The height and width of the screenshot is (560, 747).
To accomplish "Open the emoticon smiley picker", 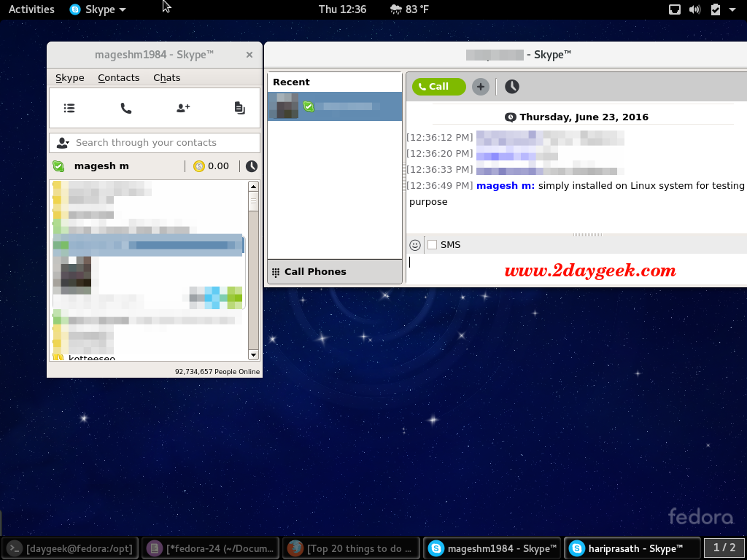I will coord(415,245).
